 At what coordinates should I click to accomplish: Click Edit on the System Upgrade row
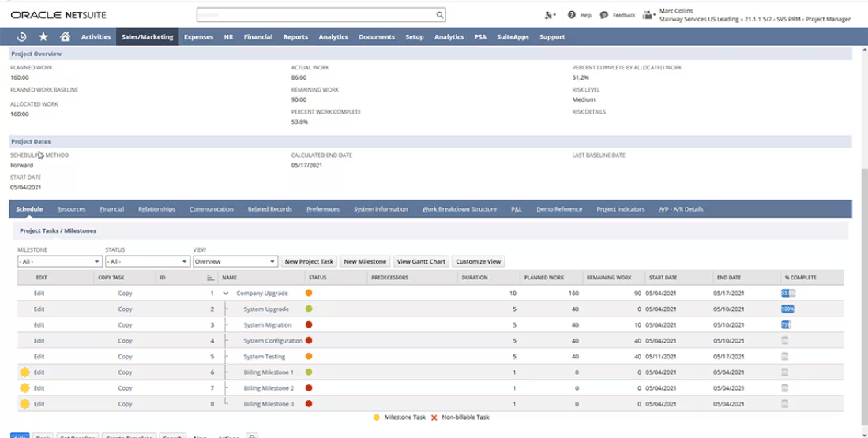(39, 309)
